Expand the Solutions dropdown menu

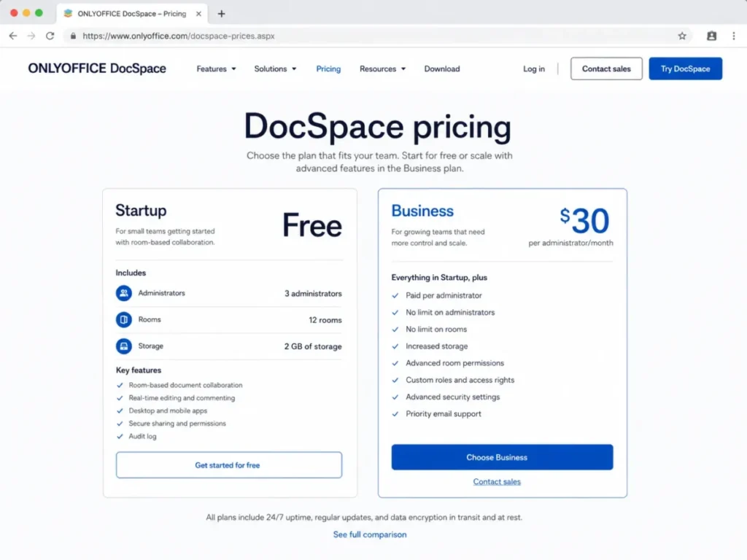pyautogui.click(x=275, y=69)
